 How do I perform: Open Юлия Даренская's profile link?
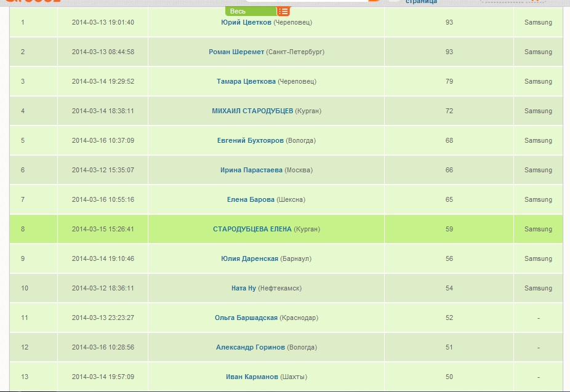point(250,258)
